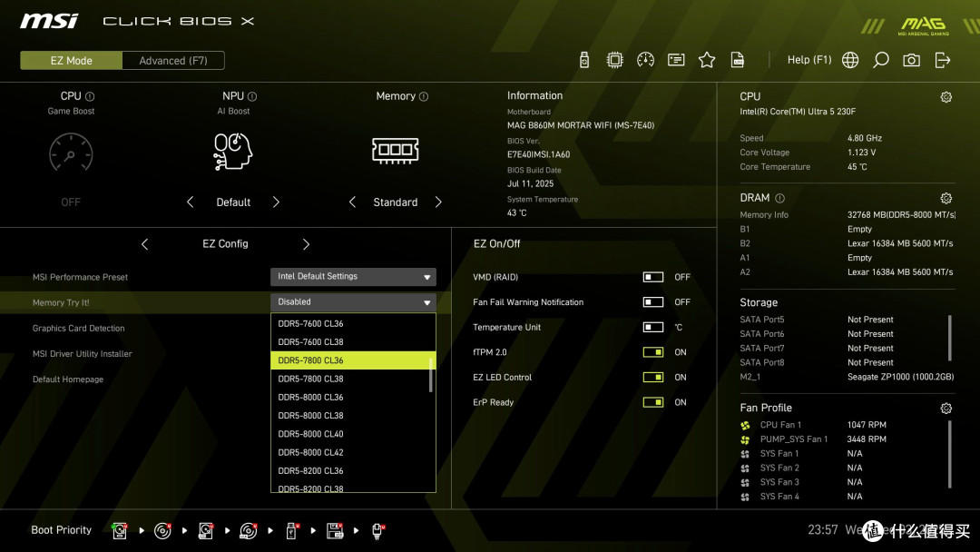This screenshot has width=980, height=552.
Task: Click the Memory module icon
Action: (x=395, y=151)
